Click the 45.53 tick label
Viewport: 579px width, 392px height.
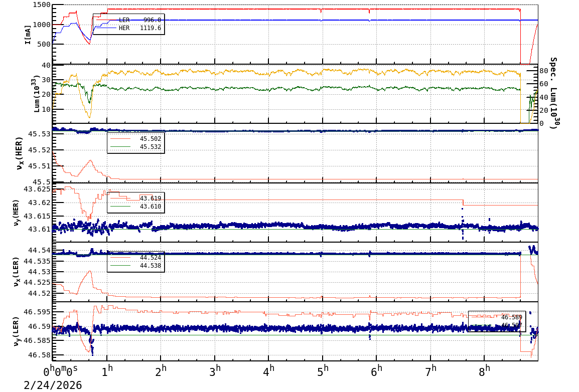point(40,134)
